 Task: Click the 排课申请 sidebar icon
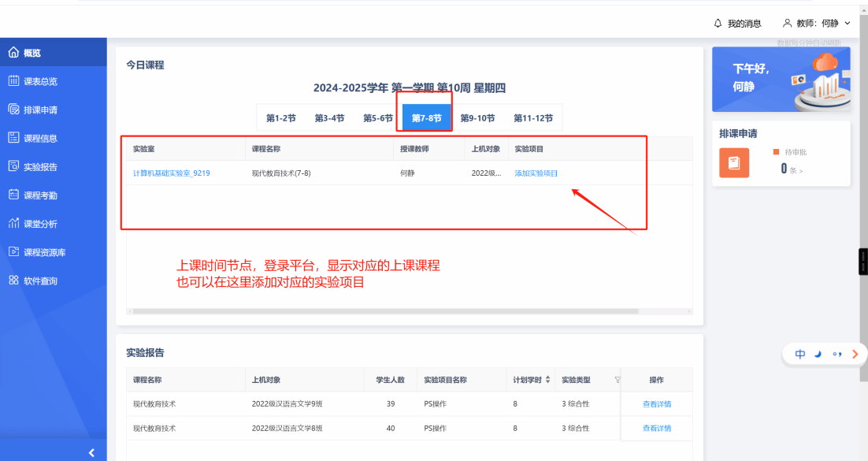[x=13, y=110]
